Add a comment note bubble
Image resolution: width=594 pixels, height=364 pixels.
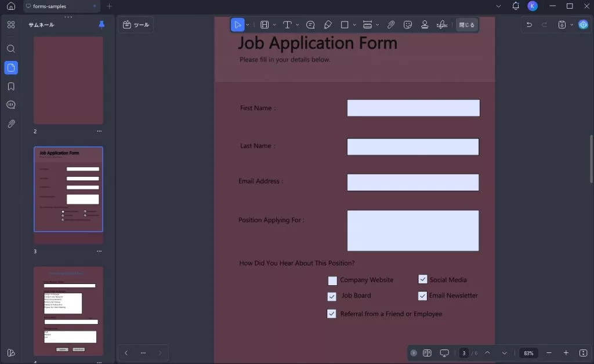tap(310, 25)
